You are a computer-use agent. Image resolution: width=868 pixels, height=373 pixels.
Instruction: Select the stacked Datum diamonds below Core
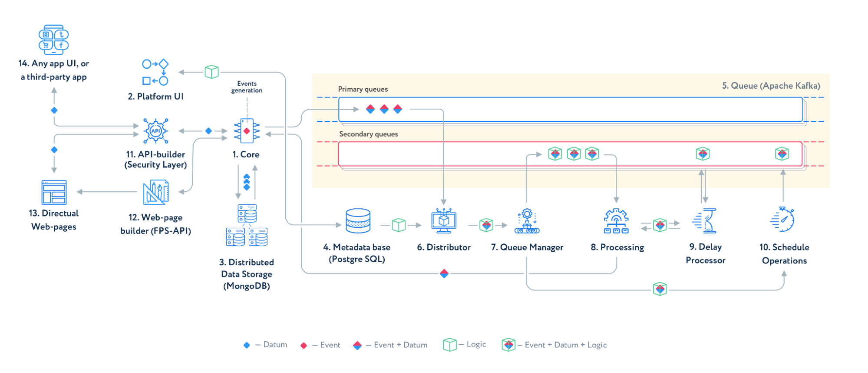[x=247, y=182]
